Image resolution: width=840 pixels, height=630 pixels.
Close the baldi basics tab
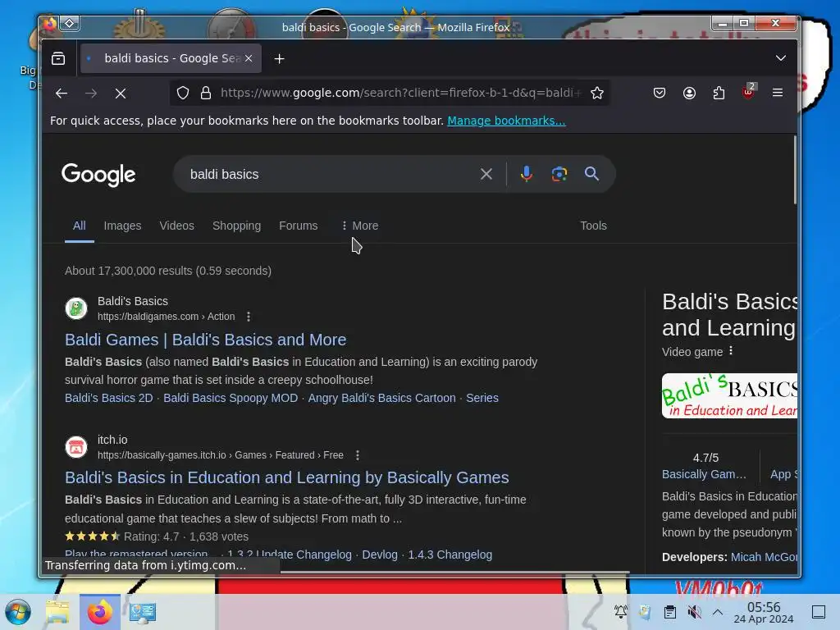(x=249, y=58)
